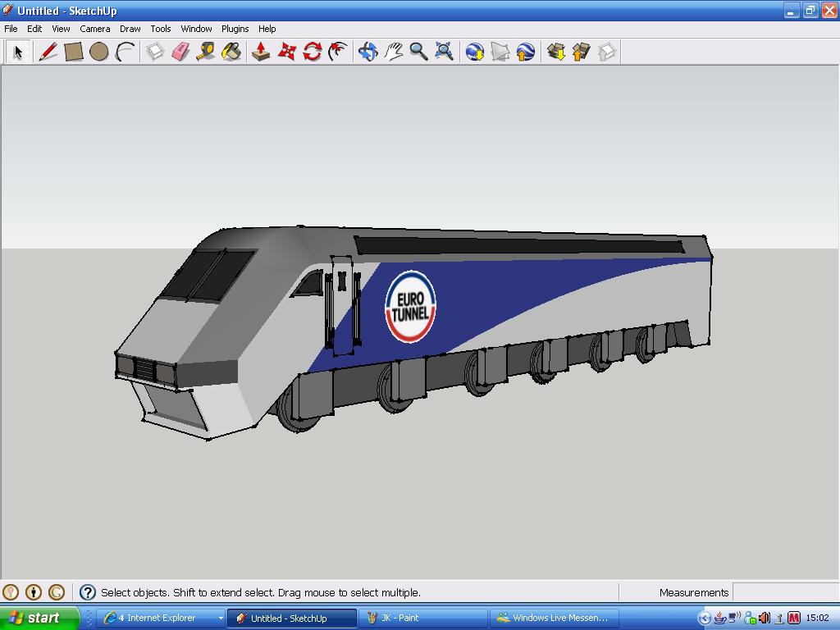
Task: Click the Get Current View globe icon
Action: point(475,52)
